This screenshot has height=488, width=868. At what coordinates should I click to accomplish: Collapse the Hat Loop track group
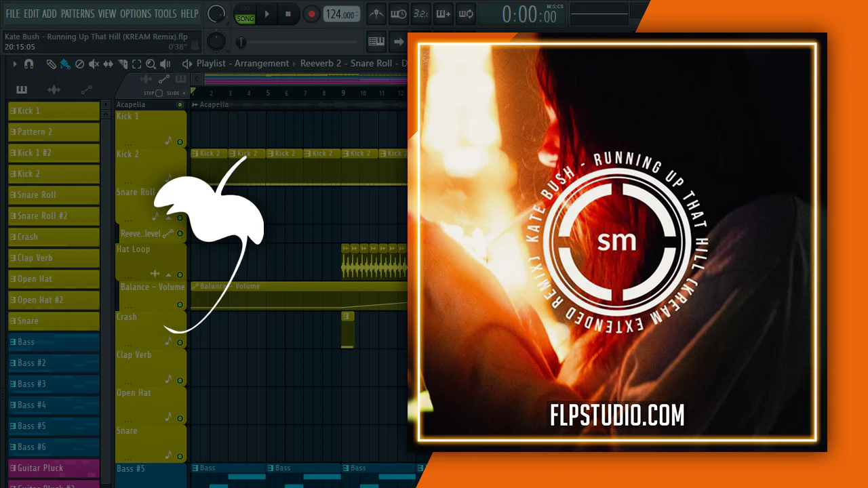click(x=168, y=274)
